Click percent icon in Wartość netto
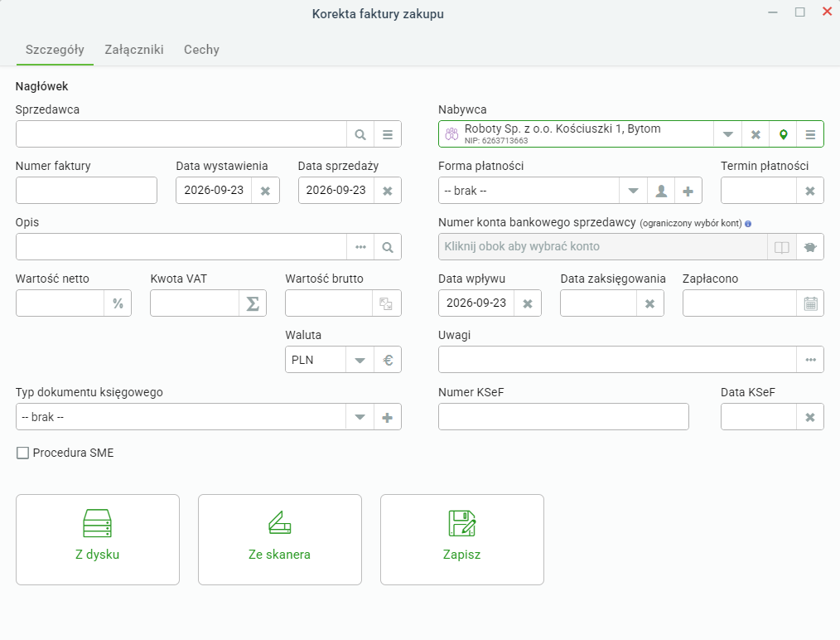The height and width of the screenshot is (640, 840). click(x=118, y=303)
